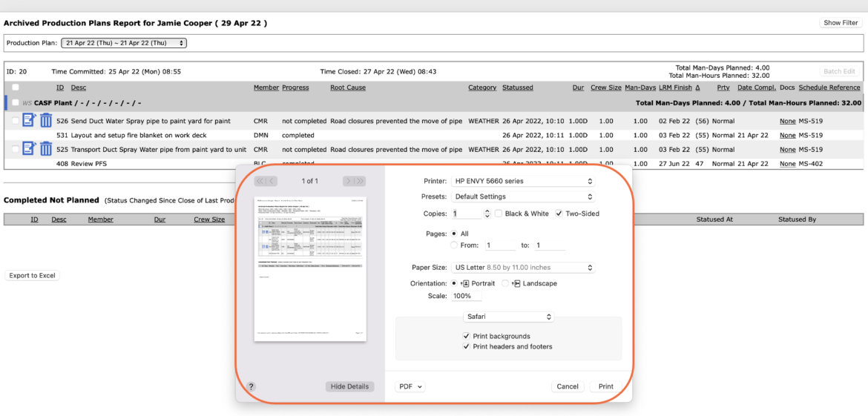Sort by LRM Finish column header

(x=675, y=88)
